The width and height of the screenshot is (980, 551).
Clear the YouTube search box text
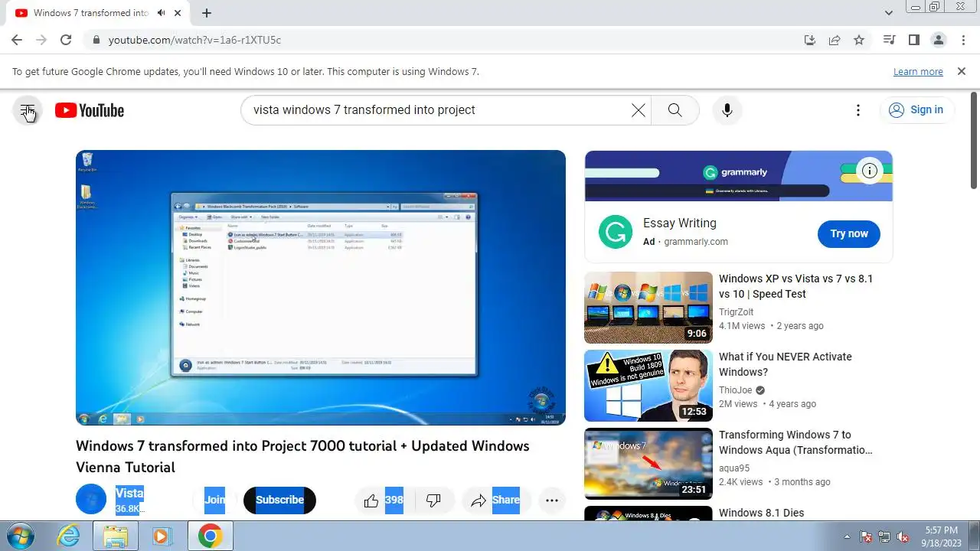(638, 110)
